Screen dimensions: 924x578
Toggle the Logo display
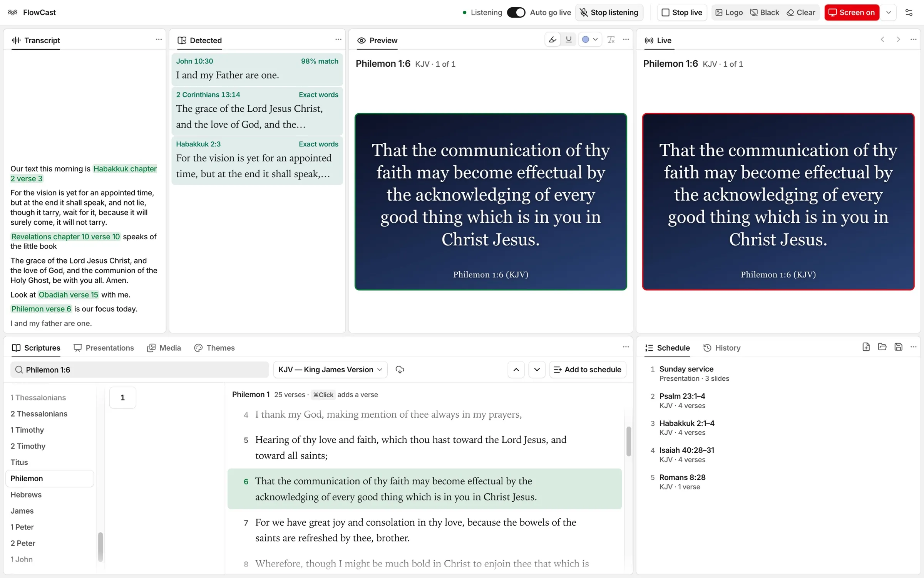coord(729,12)
